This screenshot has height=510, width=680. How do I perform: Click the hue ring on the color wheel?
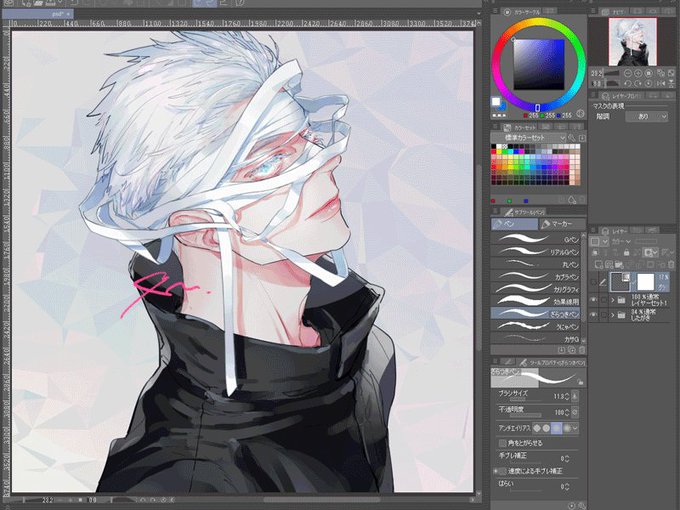click(538, 24)
